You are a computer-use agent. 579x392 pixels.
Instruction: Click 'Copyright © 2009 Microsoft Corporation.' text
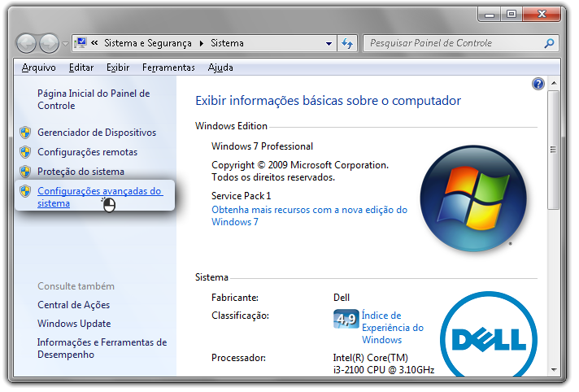[x=300, y=165]
